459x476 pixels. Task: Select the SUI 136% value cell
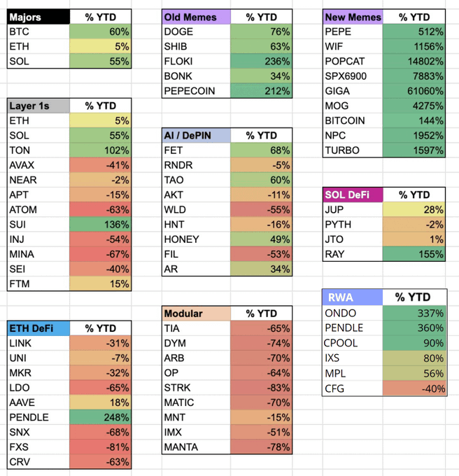[100, 225]
